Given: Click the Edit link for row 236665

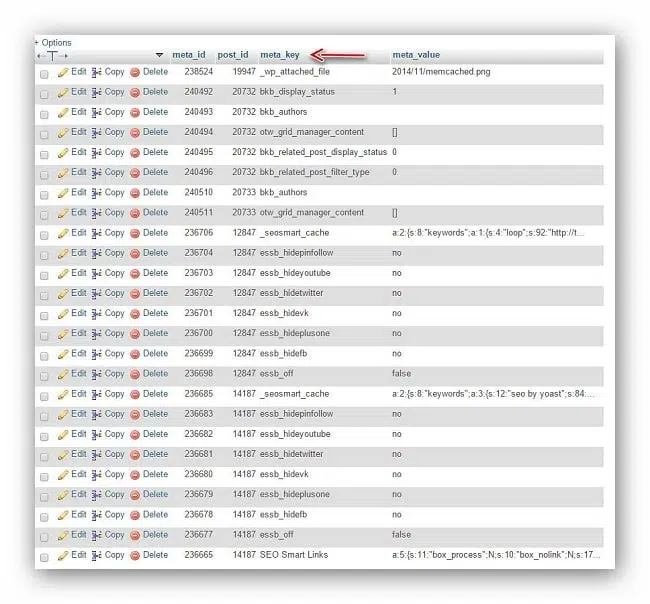Looking at the screenshot, I should pos(79,555).
